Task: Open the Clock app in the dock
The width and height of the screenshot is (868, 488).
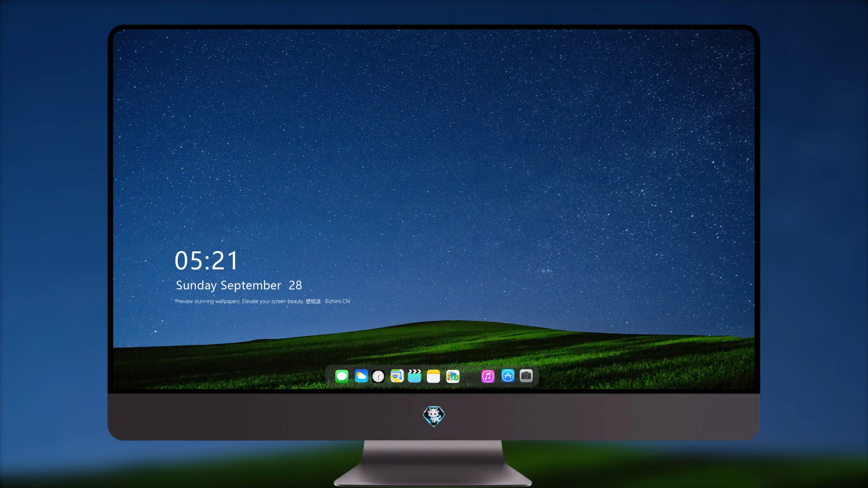Action: [378, 376]
